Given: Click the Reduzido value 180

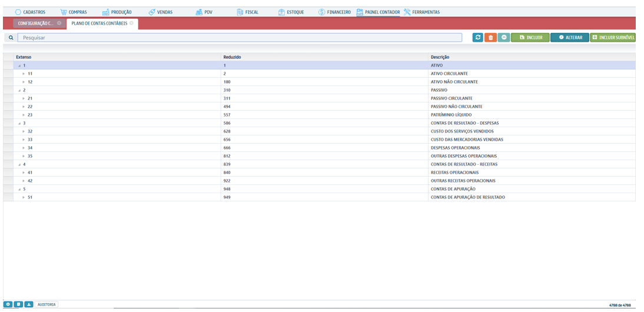Looking at the screenshot, I should (227, 82).
